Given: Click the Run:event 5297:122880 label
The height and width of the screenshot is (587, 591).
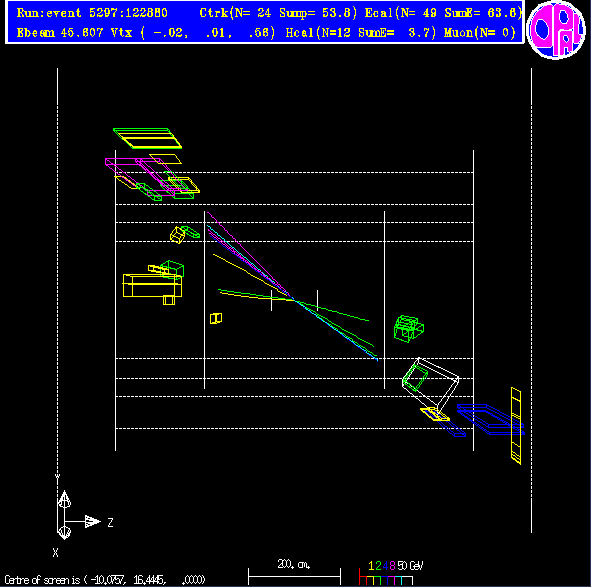Looking at the screenshot, I should (92, 13).
